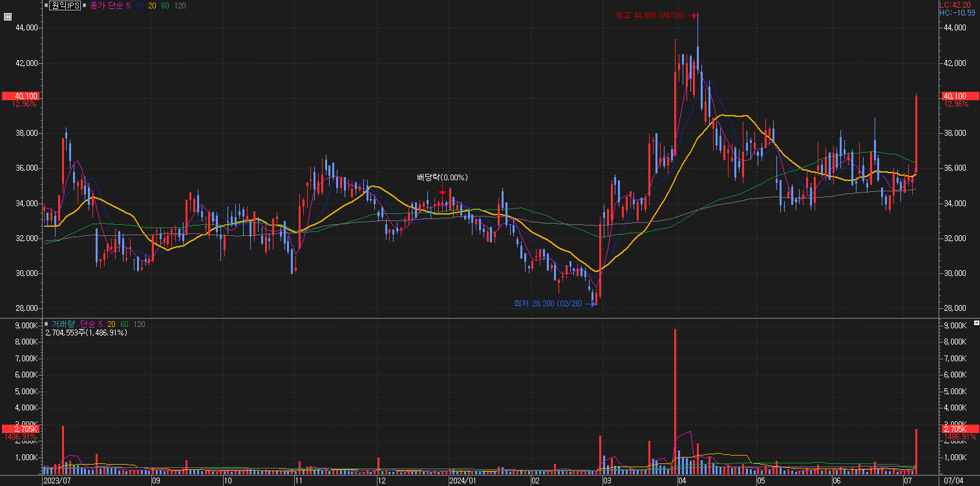Click the small square before 거래량 label
Viewport: 980px width, 486px height.
pos(46,324)
